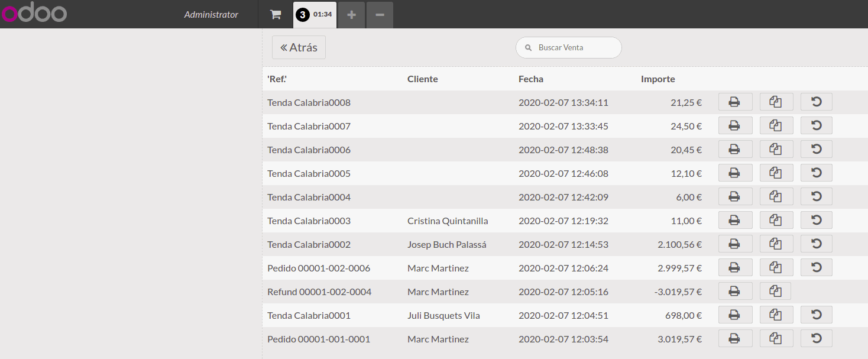Image resolution: width=868 pixels, height=359 pixels.
Task: Duplicate the Tenda Calabria0005 order
Action: click(776, 173)
